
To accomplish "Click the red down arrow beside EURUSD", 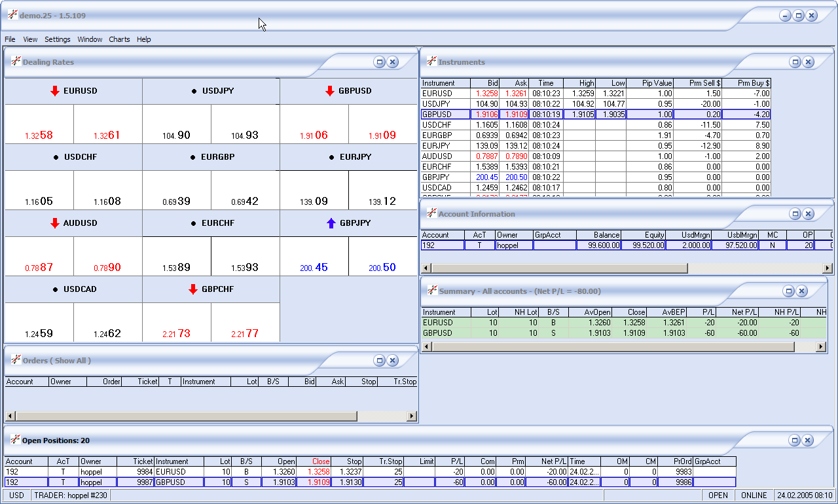I will pos(55,91).
